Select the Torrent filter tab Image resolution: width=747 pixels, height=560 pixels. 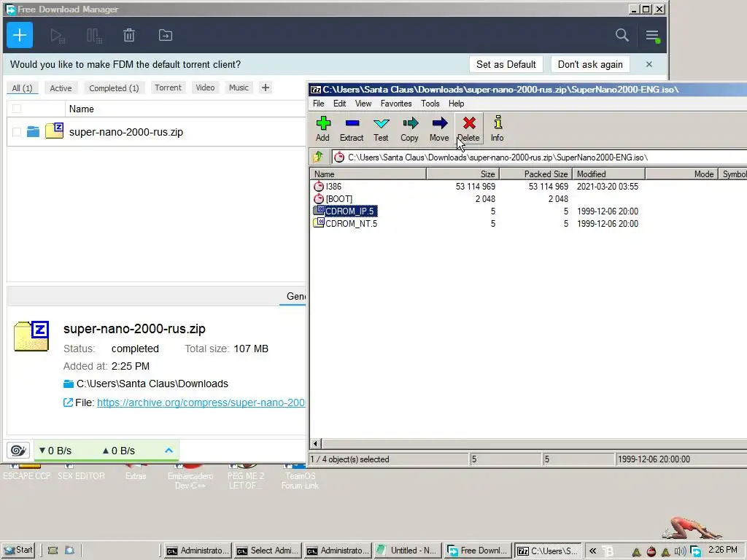pos(169,87)
